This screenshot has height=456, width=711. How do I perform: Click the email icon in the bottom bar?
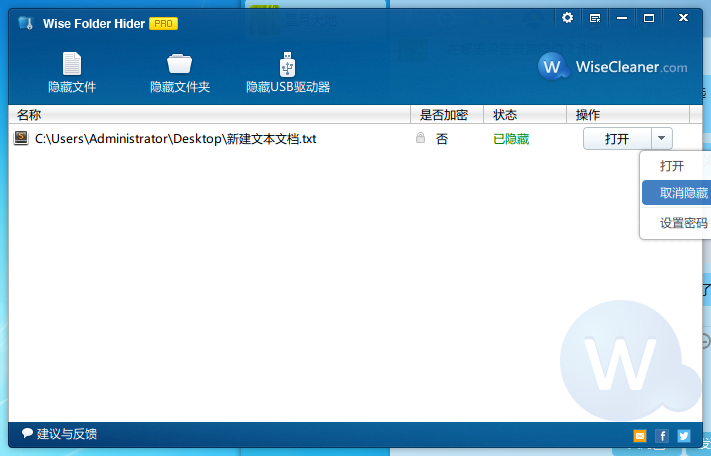pos(640,436)
